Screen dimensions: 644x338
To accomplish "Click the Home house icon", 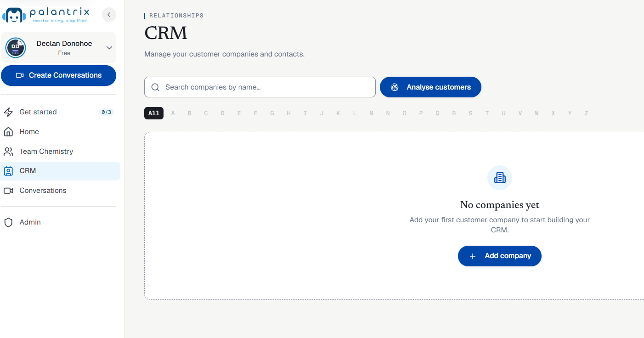I will point(8,132).
